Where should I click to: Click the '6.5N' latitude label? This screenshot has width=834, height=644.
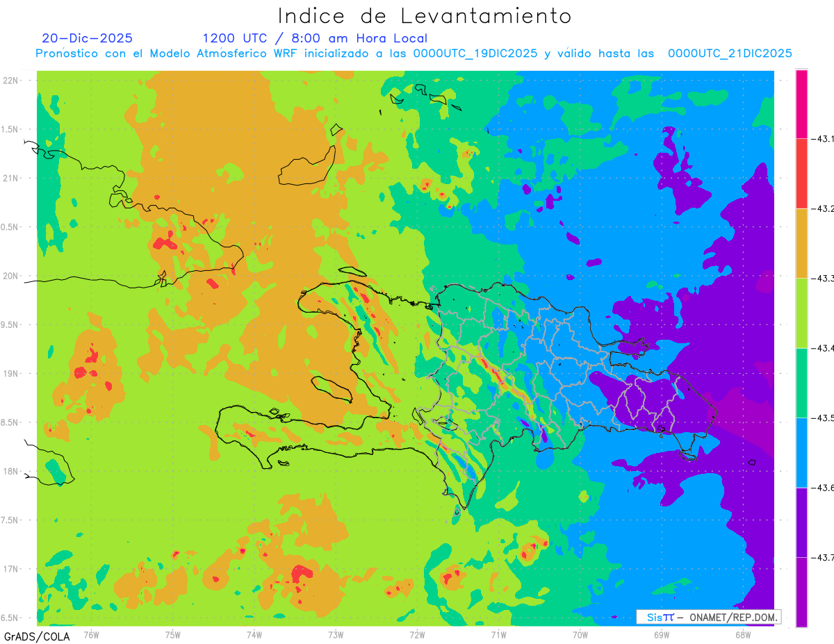click(x=10, y=618)
